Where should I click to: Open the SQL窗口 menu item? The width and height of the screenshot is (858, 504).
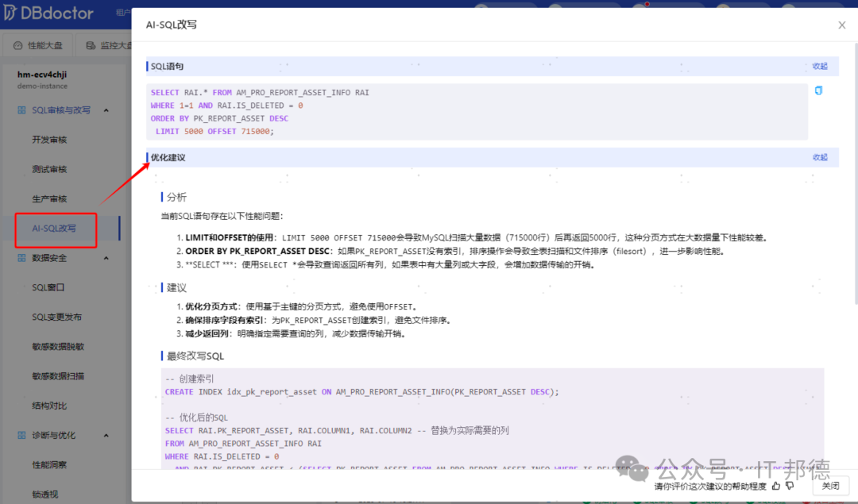pos(48,287)
